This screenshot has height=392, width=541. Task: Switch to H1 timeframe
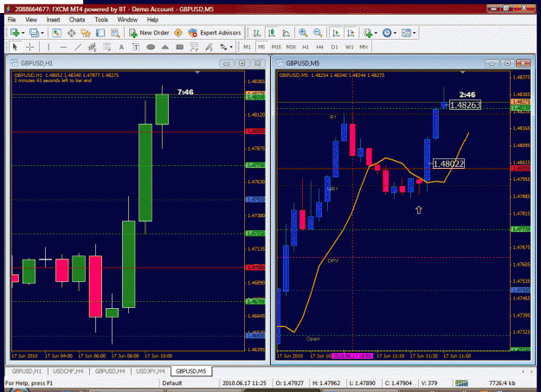[306, 47]
